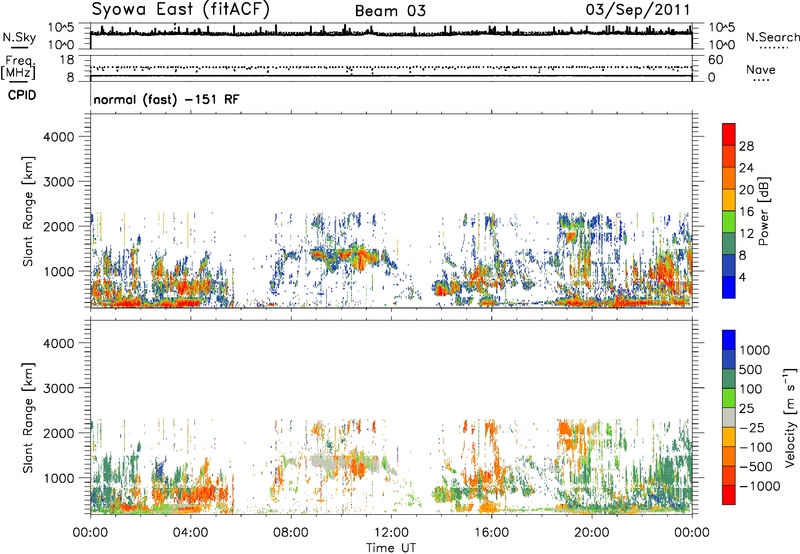Click the 'Power [dB]' colorbar title
The height and width of the screenshot is (554, 800).
tap(763, 211)
